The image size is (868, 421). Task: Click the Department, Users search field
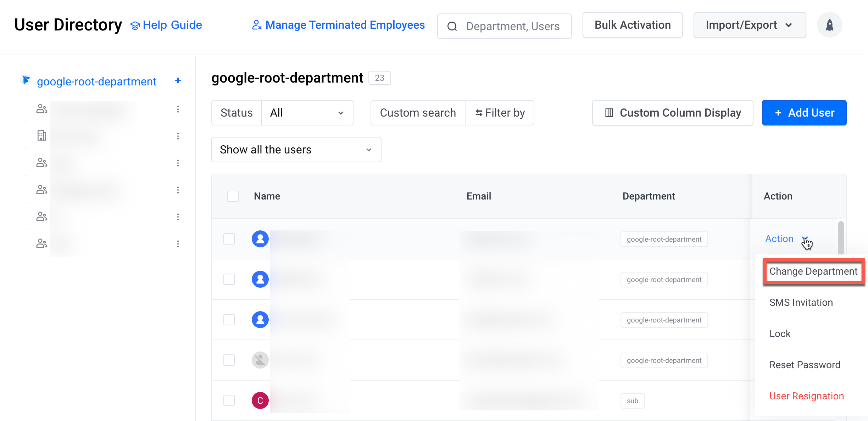[x=505, y=26]
